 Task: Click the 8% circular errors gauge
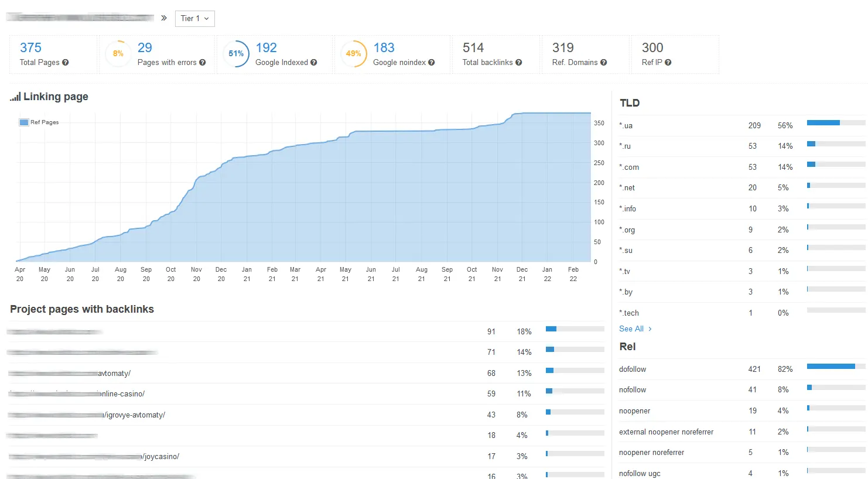(x=118, y=53)
